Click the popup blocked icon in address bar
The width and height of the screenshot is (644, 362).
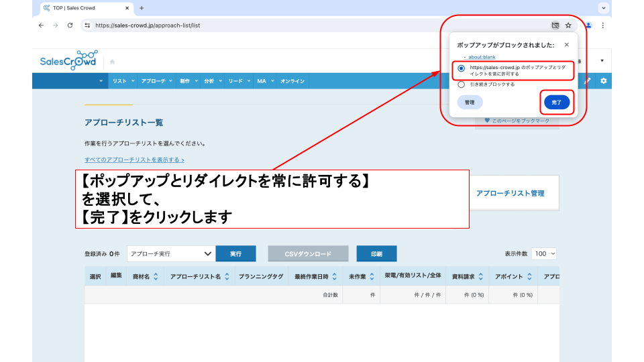(x=555, y=25)
